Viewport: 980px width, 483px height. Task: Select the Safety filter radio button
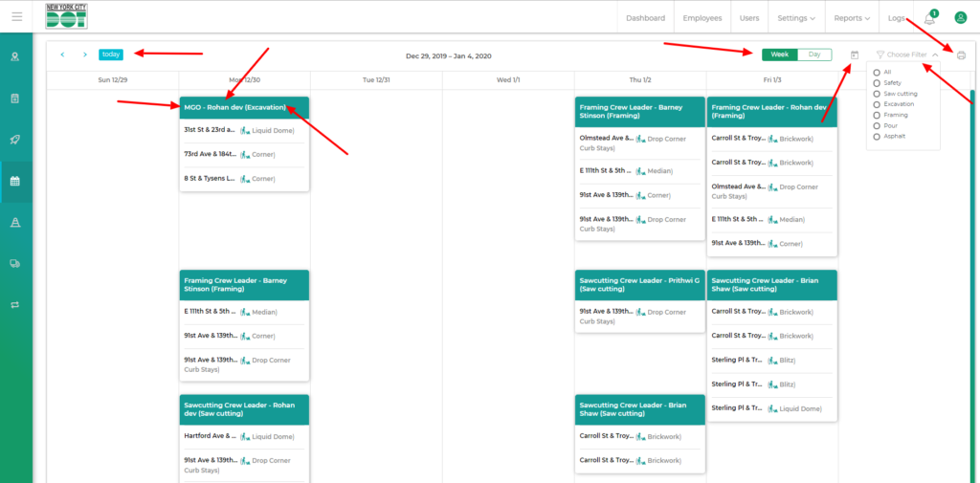click(x=877, y=83)
